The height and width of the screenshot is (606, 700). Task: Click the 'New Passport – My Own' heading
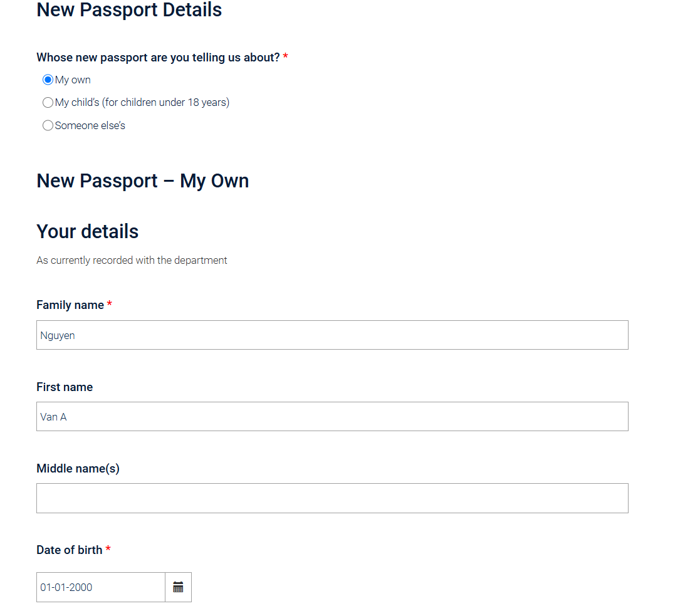pyautogui.click(x=143, y=181)
